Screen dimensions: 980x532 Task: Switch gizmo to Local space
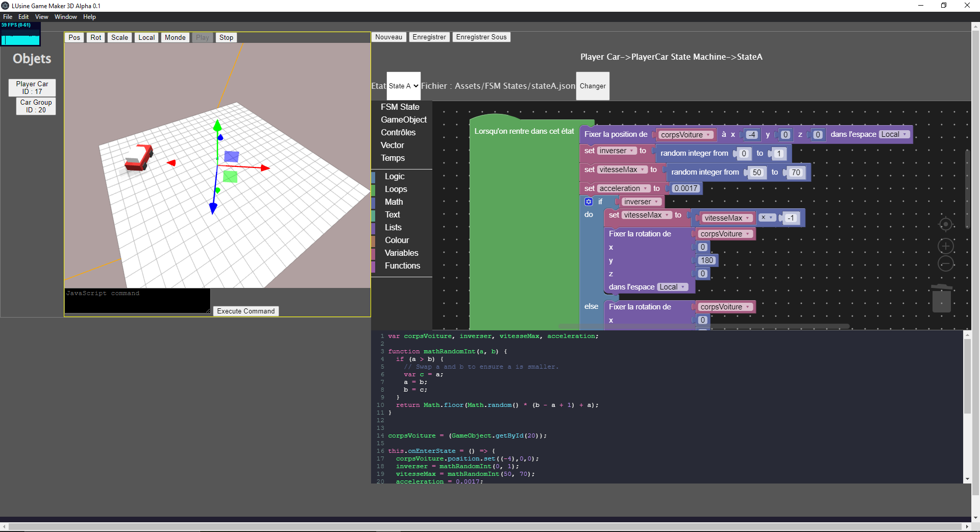[146, 37]
